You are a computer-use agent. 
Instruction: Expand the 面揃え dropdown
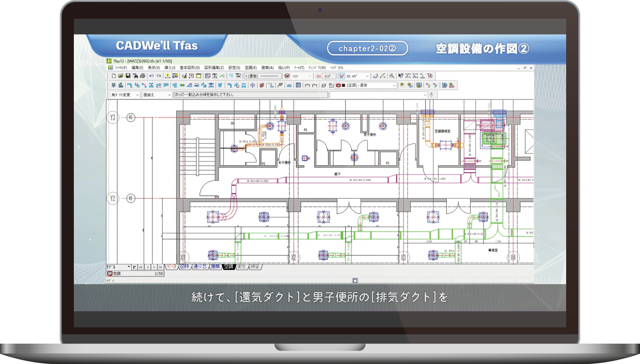tap(169, 95)
